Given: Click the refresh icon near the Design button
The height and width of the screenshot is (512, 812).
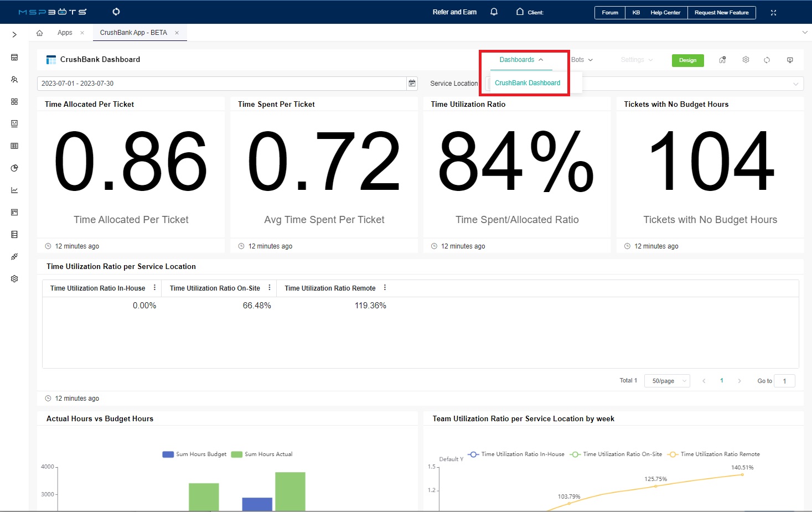Looking at the screenshot, I should (x=767, y=59).
